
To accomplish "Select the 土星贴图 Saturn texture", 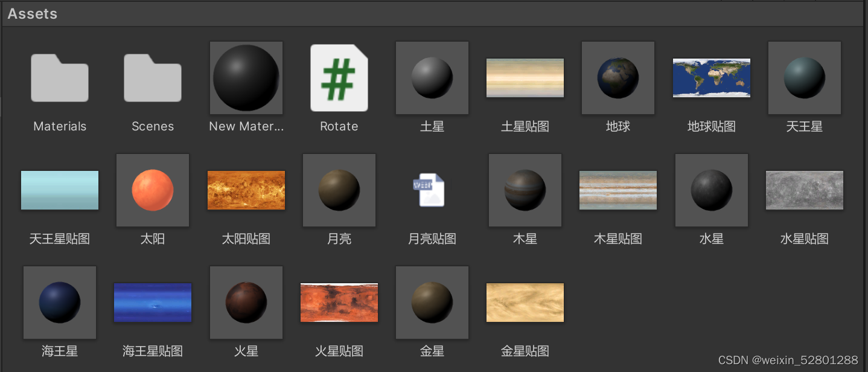I will (525, 77).
